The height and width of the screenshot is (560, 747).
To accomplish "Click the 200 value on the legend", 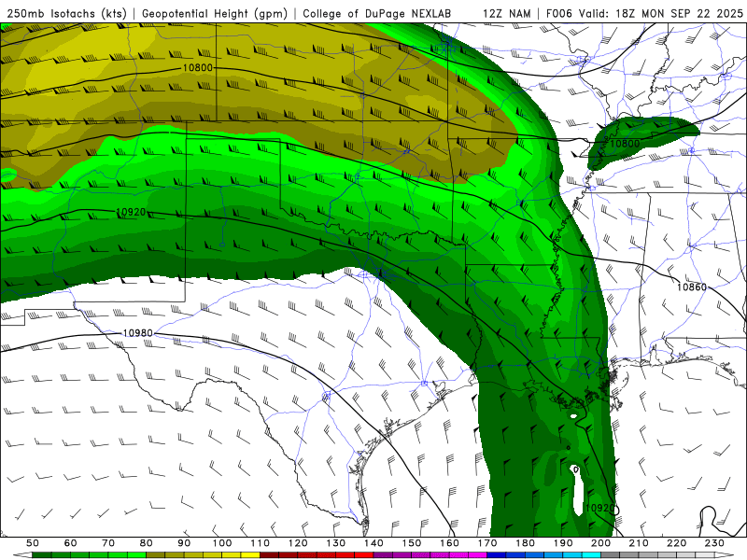I will pos(600,543).
